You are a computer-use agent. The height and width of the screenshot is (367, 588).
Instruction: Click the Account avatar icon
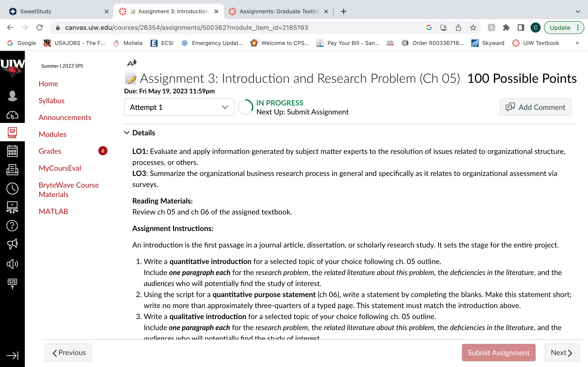point(12,96)
